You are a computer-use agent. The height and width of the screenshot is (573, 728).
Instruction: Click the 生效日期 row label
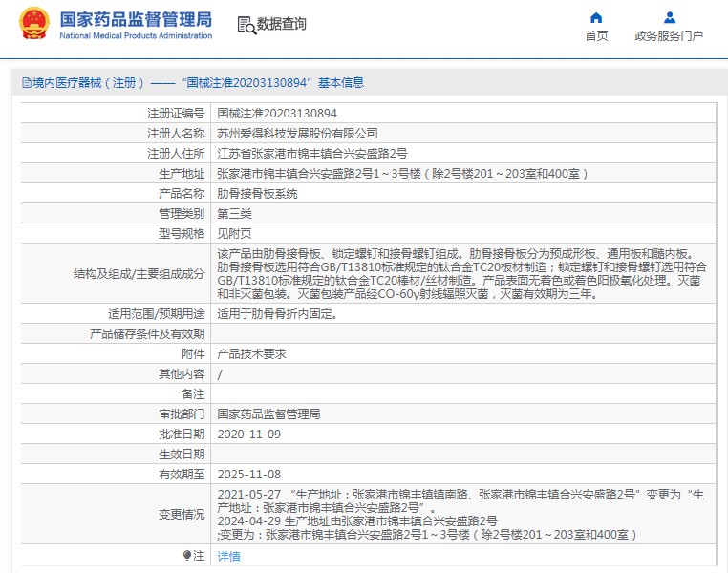[x=182, y=455]
